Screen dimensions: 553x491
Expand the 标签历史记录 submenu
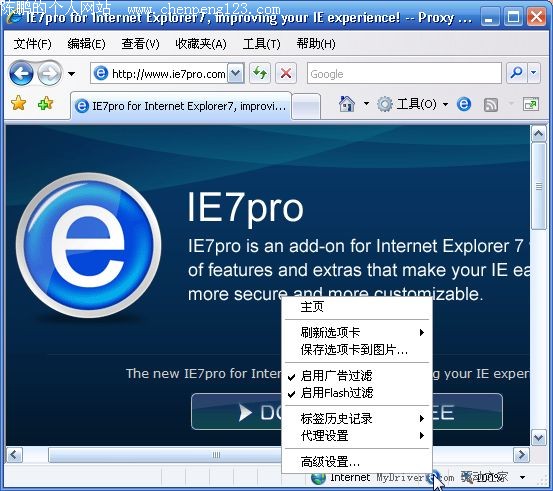[357, 418]
